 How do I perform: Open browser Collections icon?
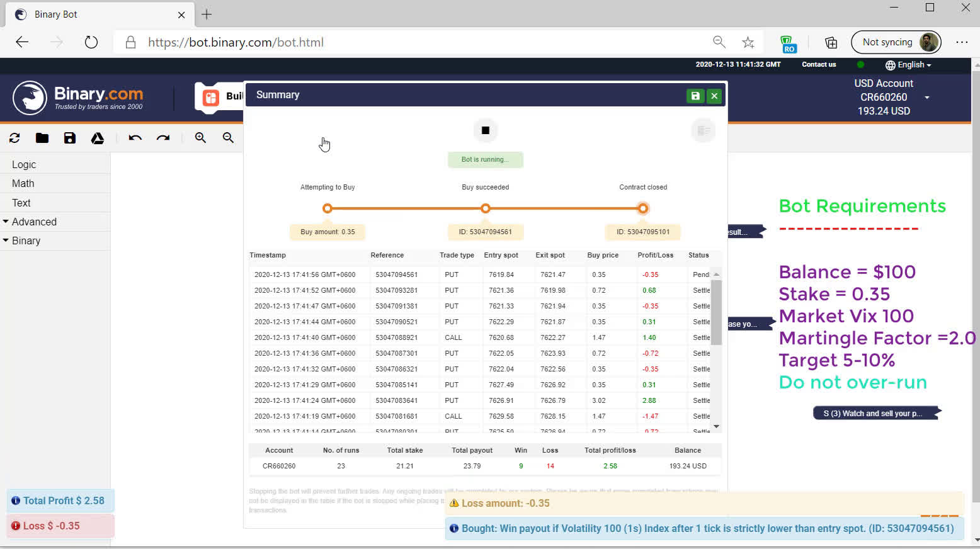(831, 42)
